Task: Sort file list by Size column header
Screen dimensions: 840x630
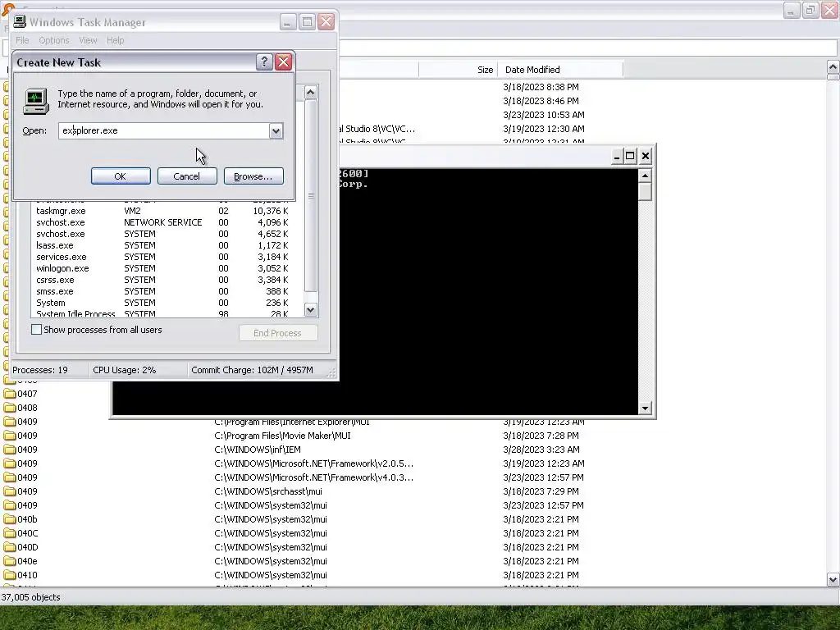Action: [x=458, y=70]
